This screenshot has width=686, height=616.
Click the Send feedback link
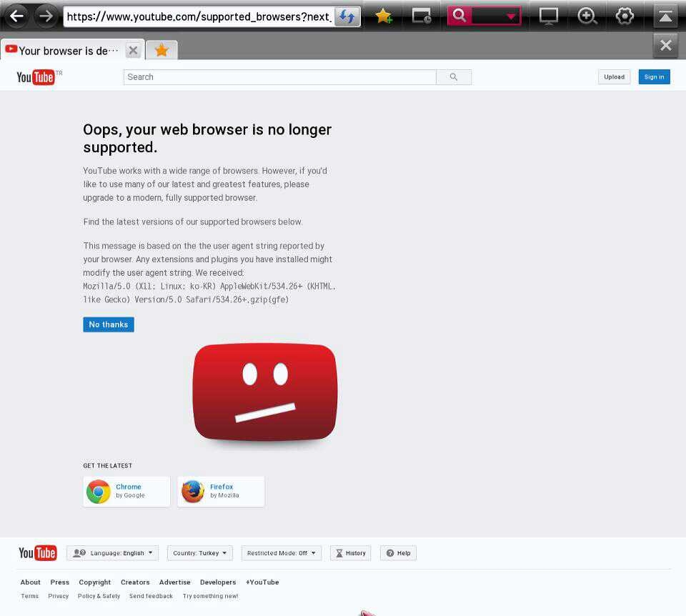(151, 596)
